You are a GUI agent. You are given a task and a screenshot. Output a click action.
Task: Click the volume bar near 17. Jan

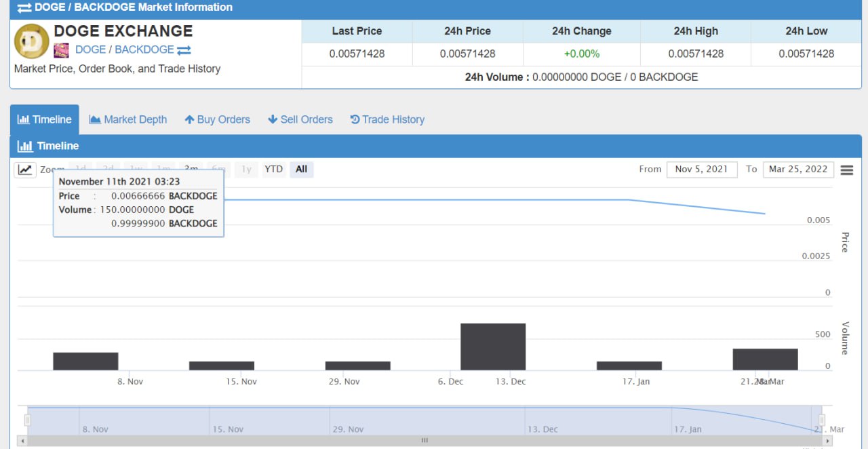point(629,366)
